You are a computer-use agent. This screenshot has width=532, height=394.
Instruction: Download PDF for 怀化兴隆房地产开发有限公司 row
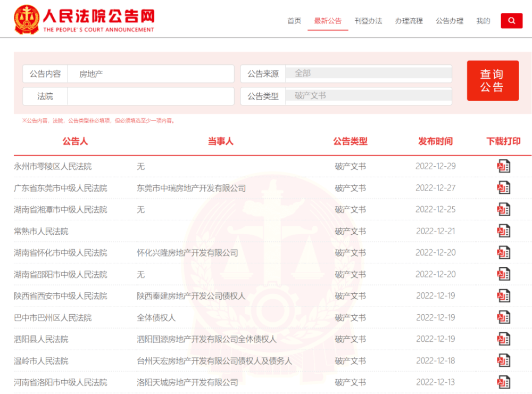click(x=503, y=253)
